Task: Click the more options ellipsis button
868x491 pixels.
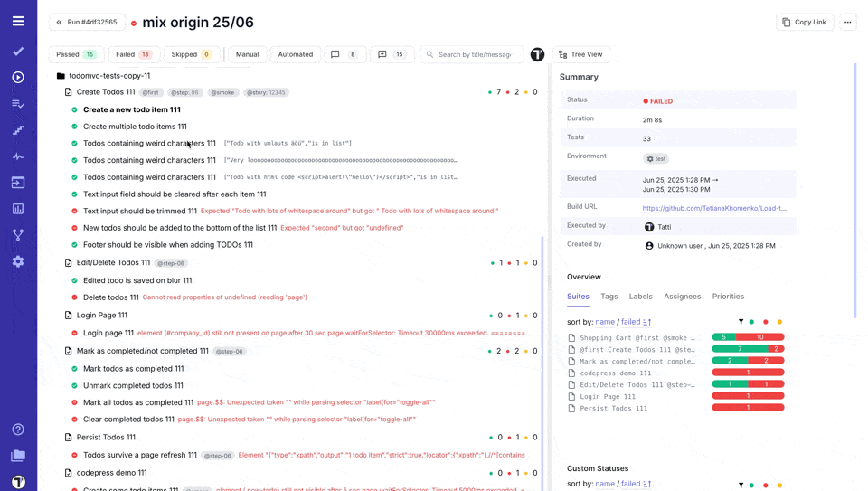Action: 847,22
